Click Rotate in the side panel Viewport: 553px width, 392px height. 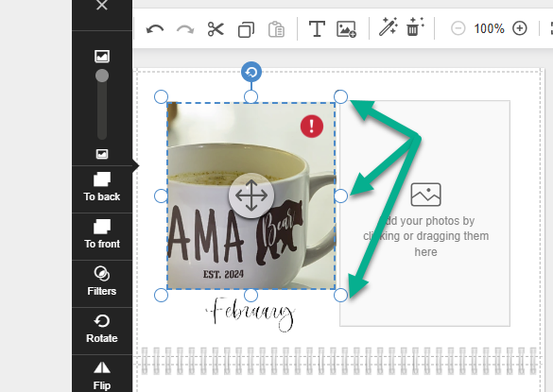(x=102, y=329)
